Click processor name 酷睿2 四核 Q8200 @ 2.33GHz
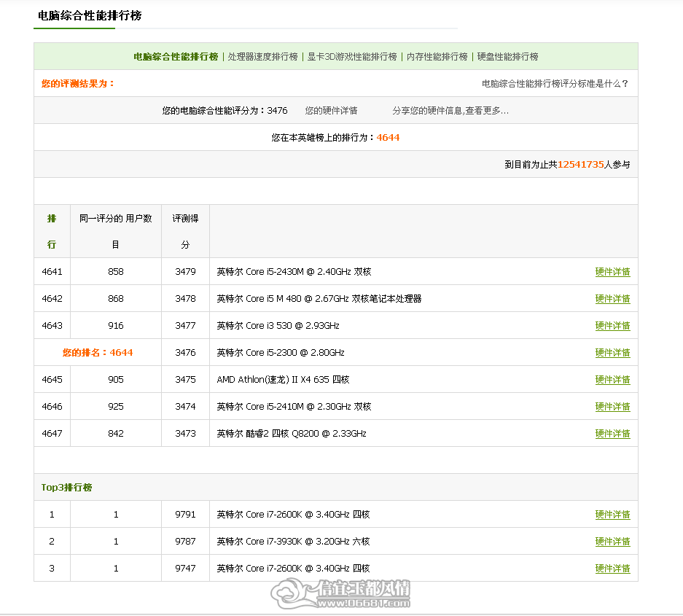Image resolution: width=683 pixels, height=616 pixels. point(292,434)
